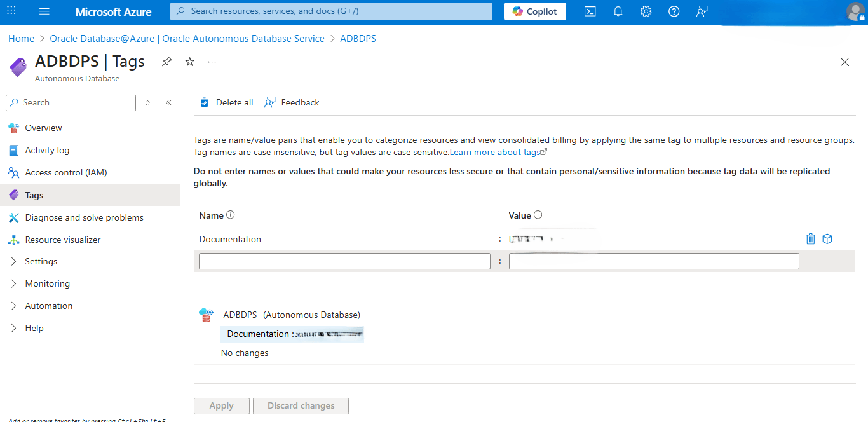The width and height of the screenshot is (868, 422).
Task: Open the Activity log page
Action: pyautogui.click(x=48, y=150)
